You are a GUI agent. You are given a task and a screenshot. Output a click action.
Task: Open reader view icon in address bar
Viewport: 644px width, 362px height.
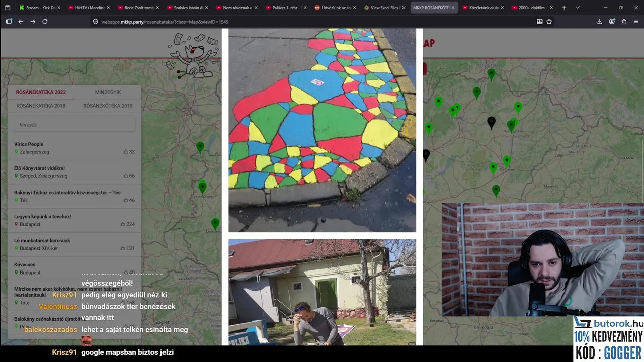(540, 22)
